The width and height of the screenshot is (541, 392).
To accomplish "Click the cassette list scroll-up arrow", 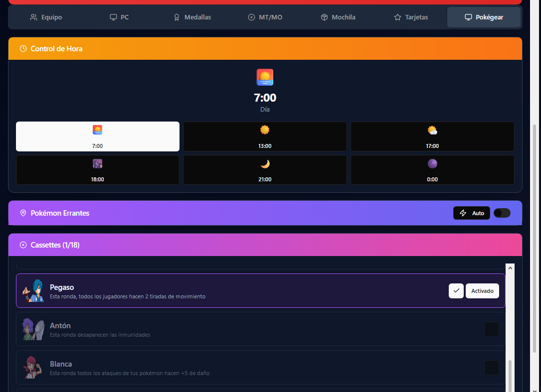I will coord(510,268).
